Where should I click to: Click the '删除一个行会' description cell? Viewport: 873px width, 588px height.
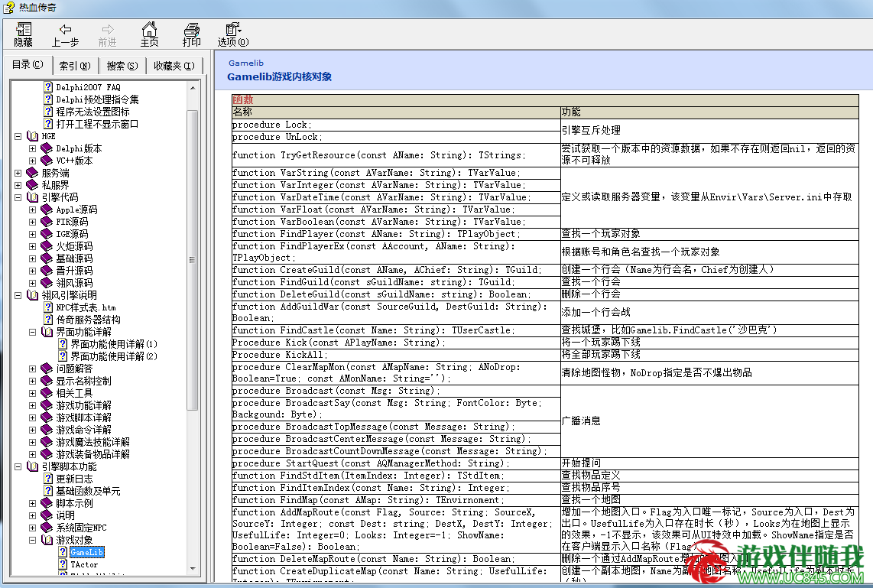pyautogui.click(x=709, y=294)
